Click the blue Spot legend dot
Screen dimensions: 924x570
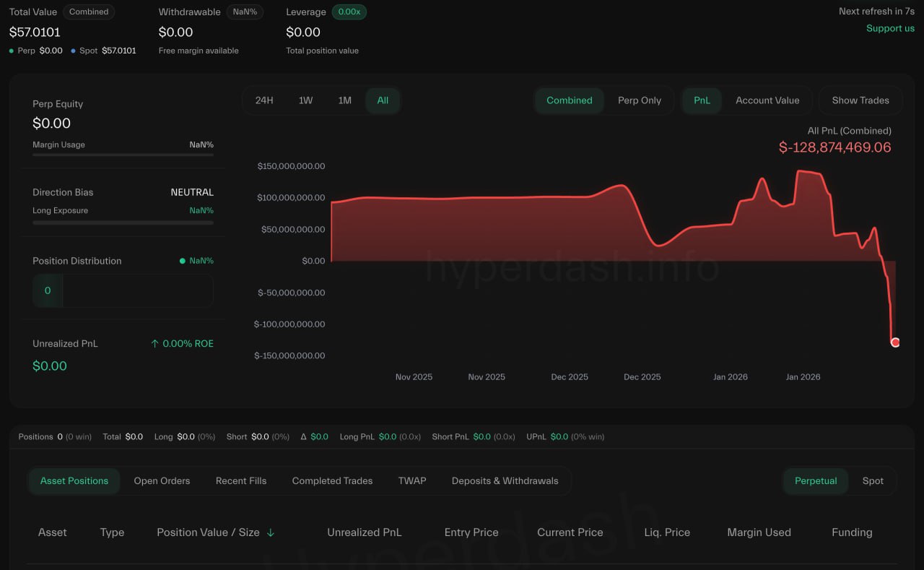pos(74,51)
